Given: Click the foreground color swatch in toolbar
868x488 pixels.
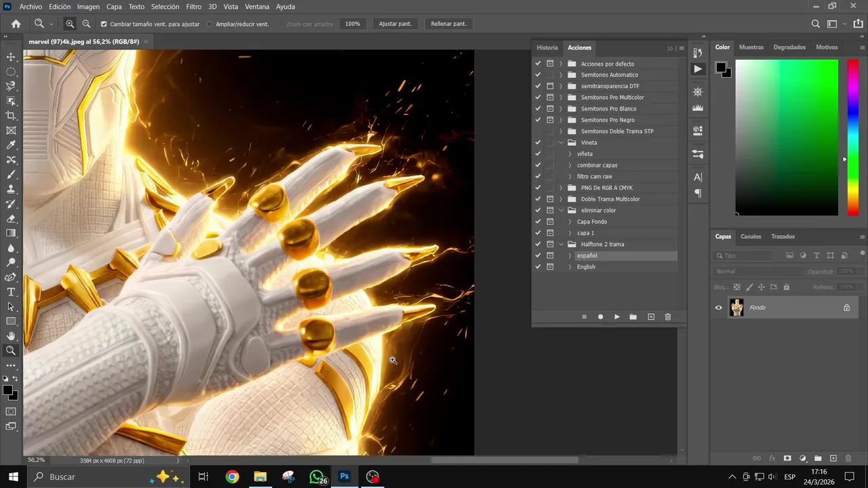Looking at the screenshot, I should pyautogui.click(x=7, y=390).
